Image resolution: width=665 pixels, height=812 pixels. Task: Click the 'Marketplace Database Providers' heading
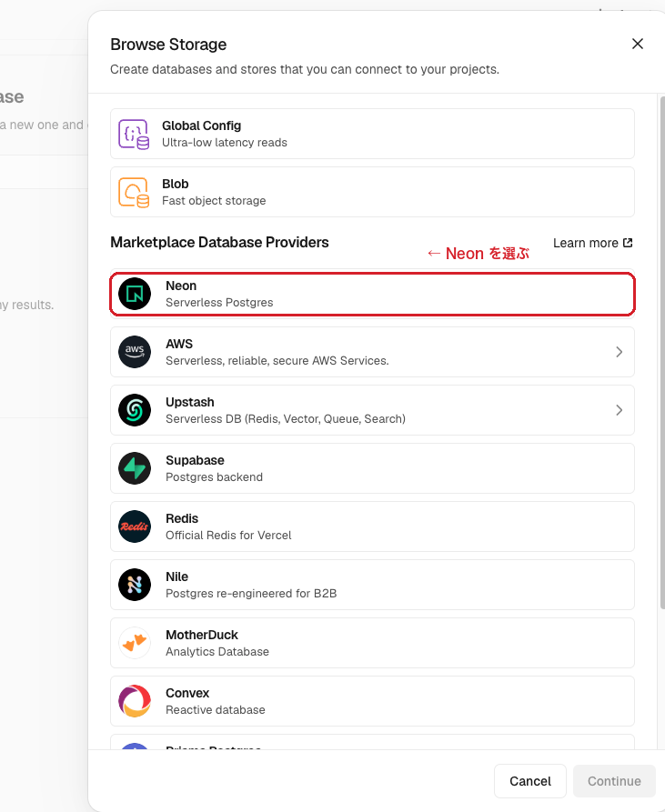[x=219, y=243]
